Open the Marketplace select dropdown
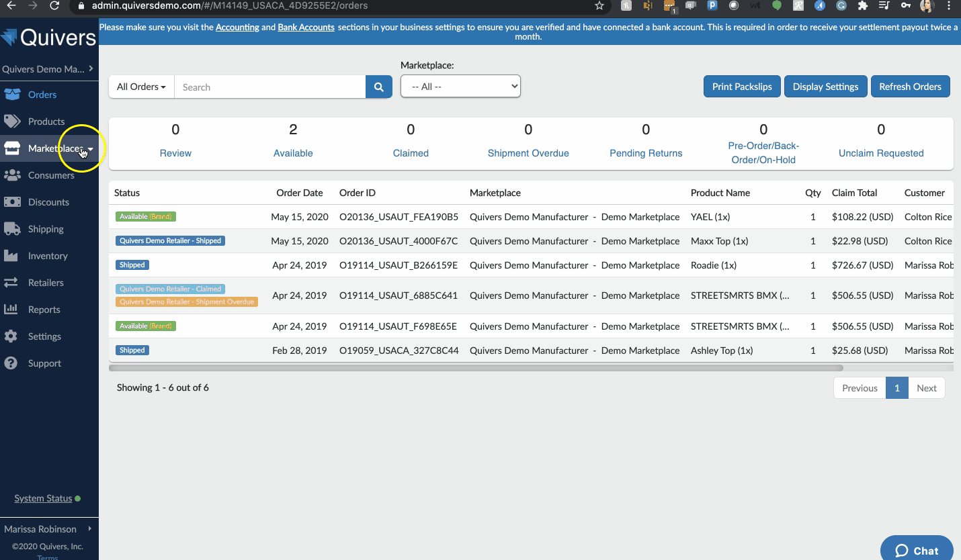961x560 pixels. pyautogui.click(x=460, y=86)
